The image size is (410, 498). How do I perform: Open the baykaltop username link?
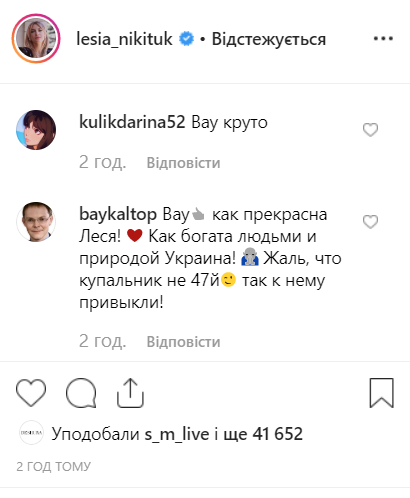[x=118, y=214]
